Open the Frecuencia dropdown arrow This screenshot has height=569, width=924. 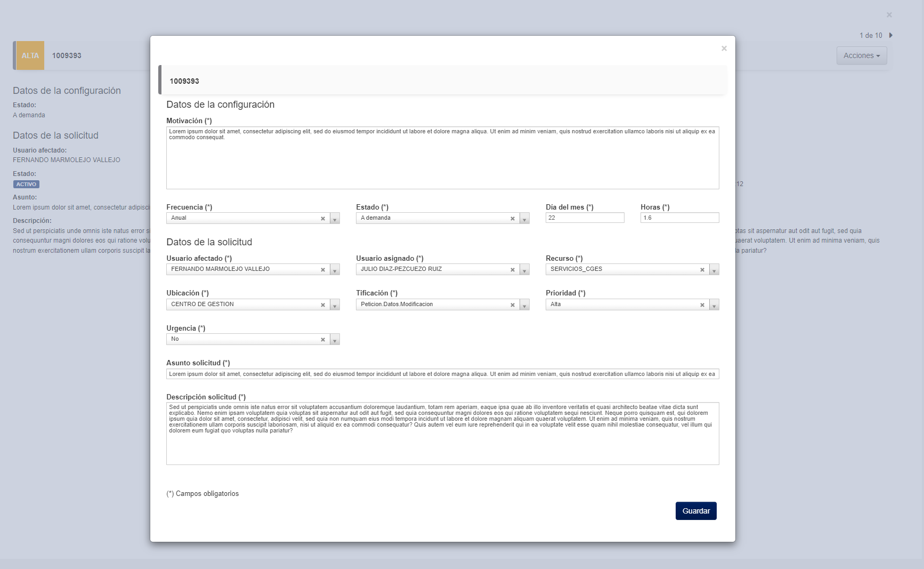coord(335,219)
